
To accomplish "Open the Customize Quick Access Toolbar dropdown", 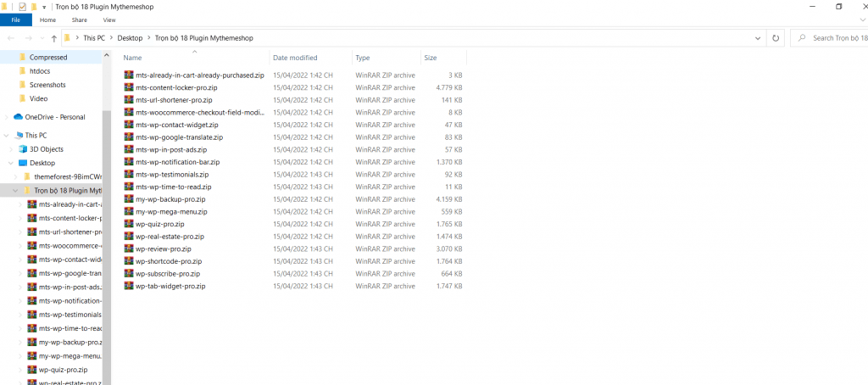I will point(44,6).
